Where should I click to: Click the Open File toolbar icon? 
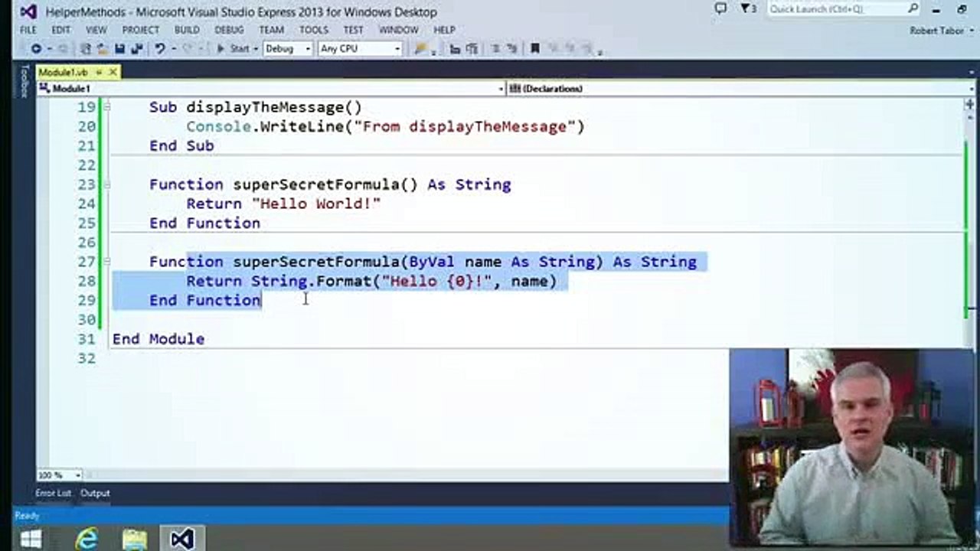point(103,49)
